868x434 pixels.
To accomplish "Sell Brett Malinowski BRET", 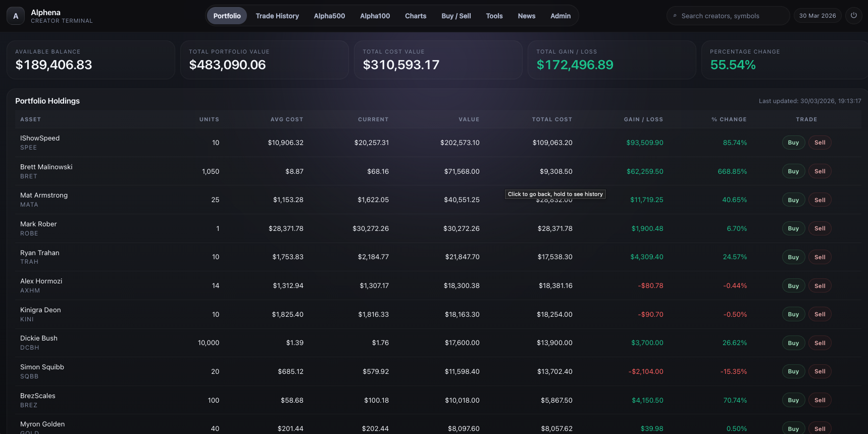I will click(x=820, y=171).
